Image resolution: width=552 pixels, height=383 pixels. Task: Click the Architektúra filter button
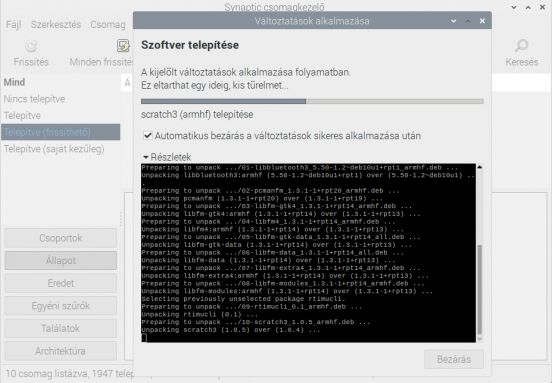pyautogui.click(x=61, y=351)
